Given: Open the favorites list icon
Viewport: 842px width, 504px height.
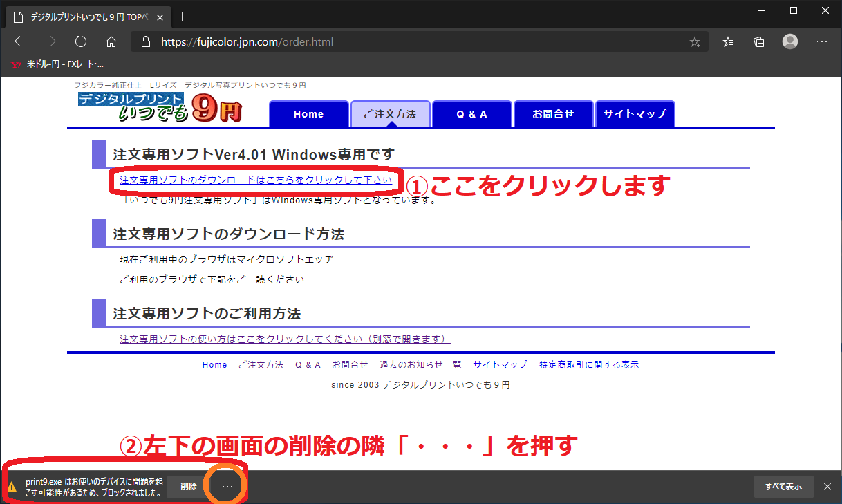Looking at the screenshot, I should [x=728, y=41].
